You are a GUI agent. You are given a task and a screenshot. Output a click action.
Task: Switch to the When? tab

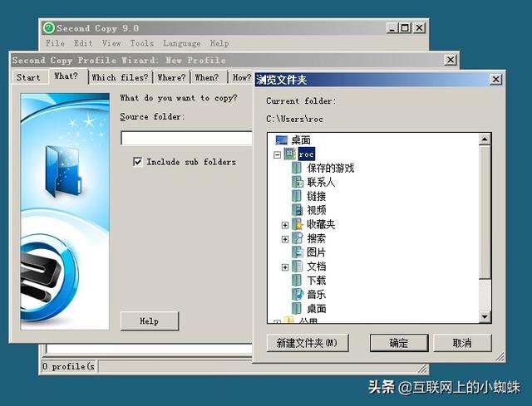coord(209,77)
